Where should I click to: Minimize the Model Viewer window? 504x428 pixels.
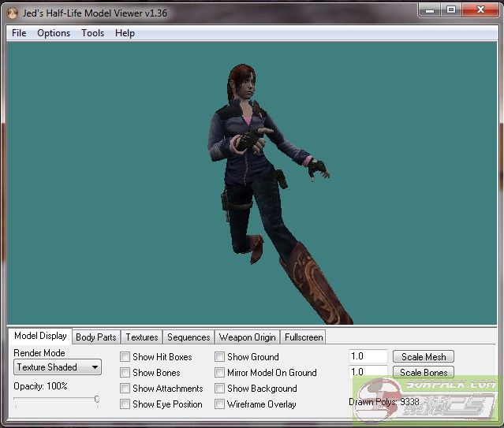coord(429,10)
